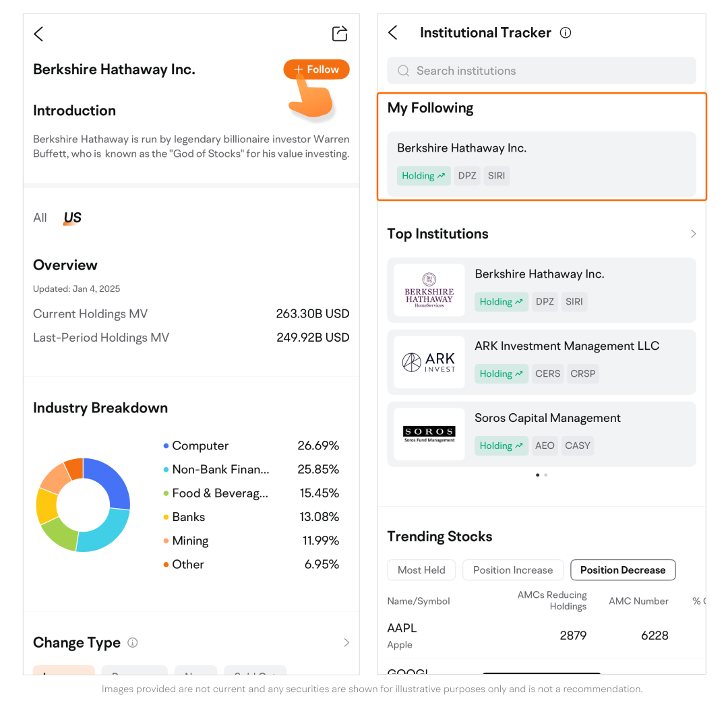Click the CRSP ticker tag

[582, 374]
